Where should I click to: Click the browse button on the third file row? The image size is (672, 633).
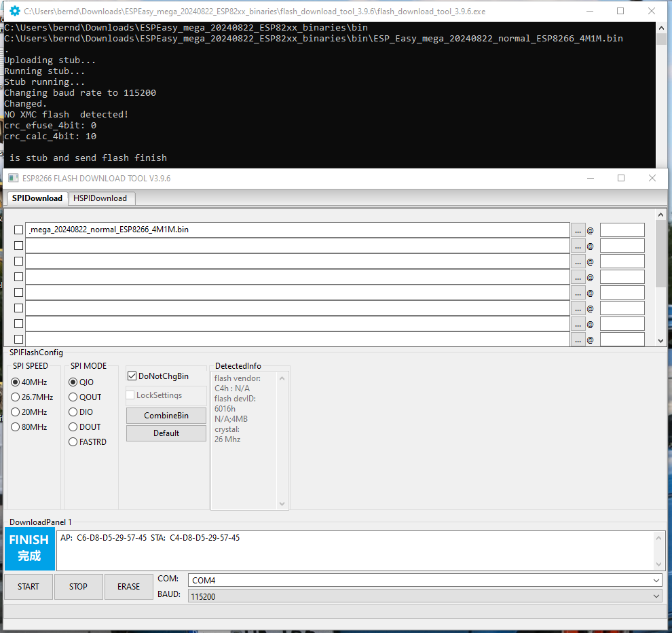(x=578, y=261)
